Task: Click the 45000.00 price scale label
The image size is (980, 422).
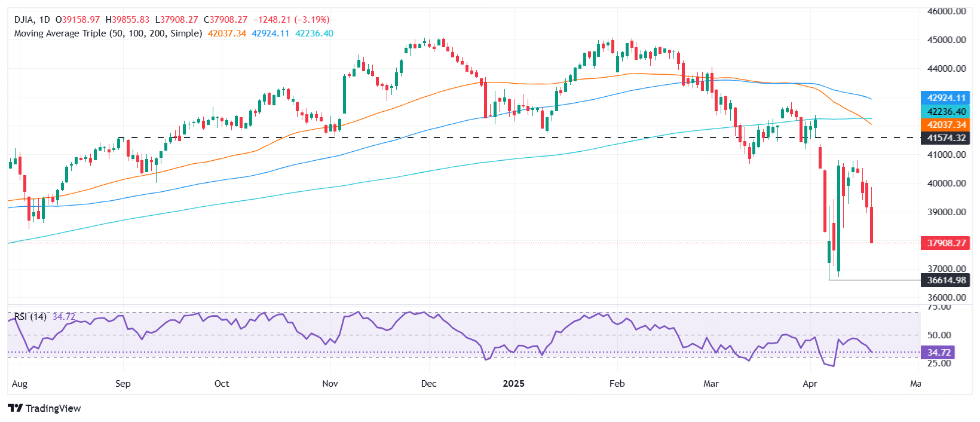Action: click(947, 40)
